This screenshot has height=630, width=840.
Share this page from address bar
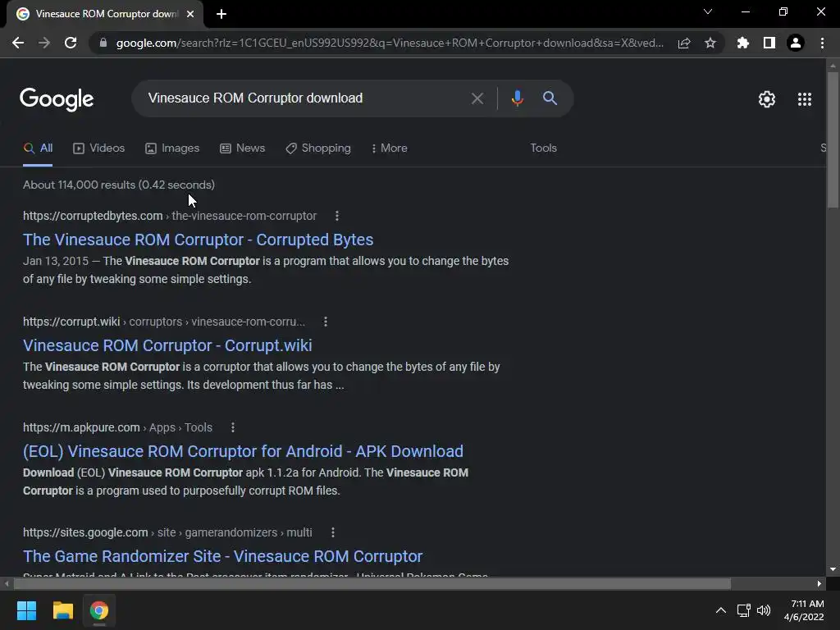(684, 43)
